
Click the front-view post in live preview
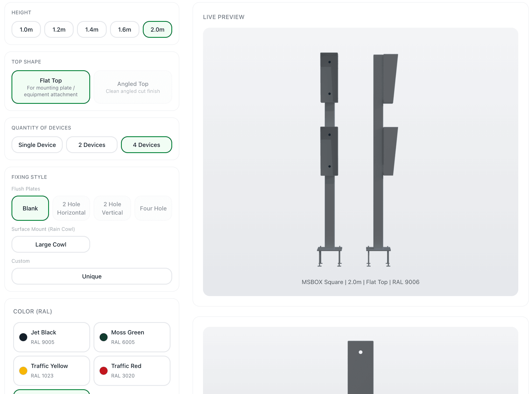click(x=330, y=160)
